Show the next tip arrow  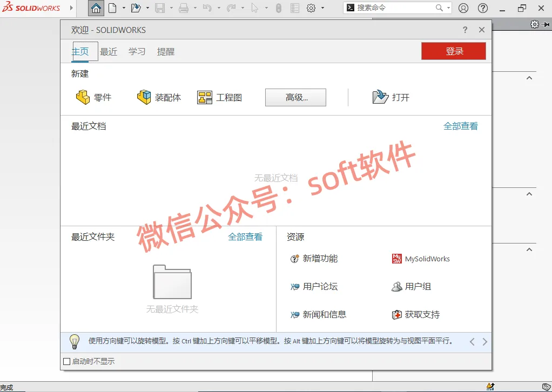(x=485, y=341)
